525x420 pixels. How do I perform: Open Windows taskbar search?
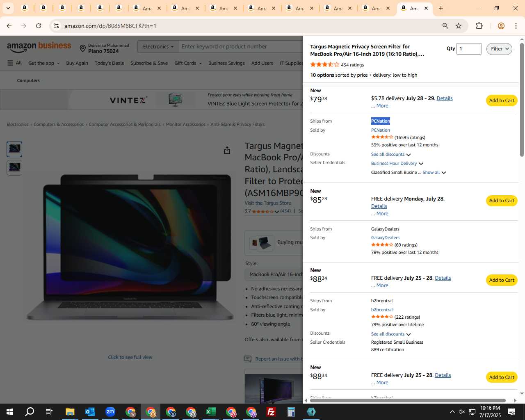30,412
